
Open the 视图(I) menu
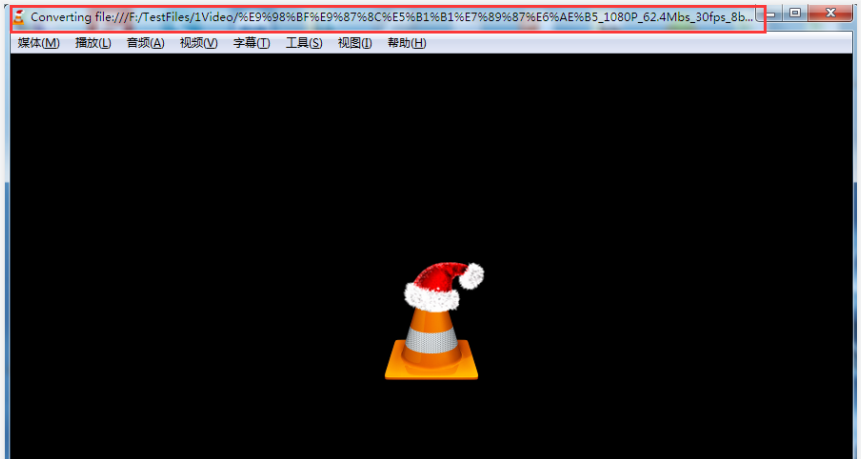(x=355, y=43)
